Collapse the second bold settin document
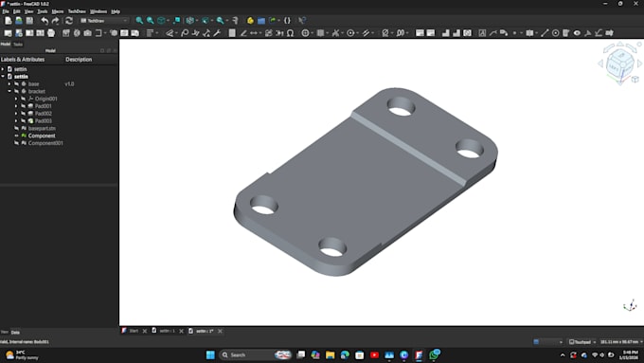The height and width of the screenshot is (363, 644). pyautogui.click(x=3, y=77)
